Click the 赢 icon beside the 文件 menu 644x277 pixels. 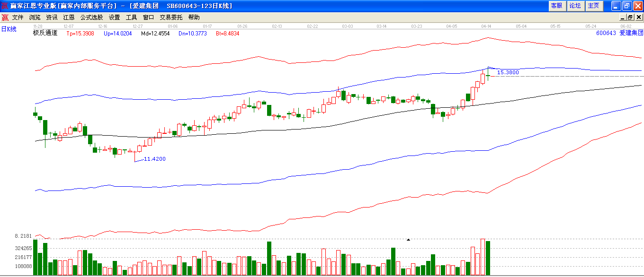(5, 17)
